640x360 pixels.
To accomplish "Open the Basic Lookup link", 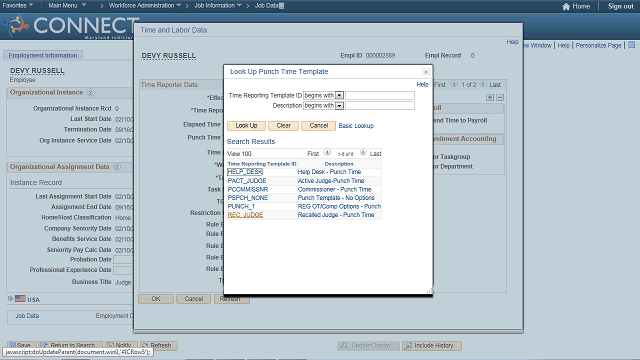I will coord(356,126).
